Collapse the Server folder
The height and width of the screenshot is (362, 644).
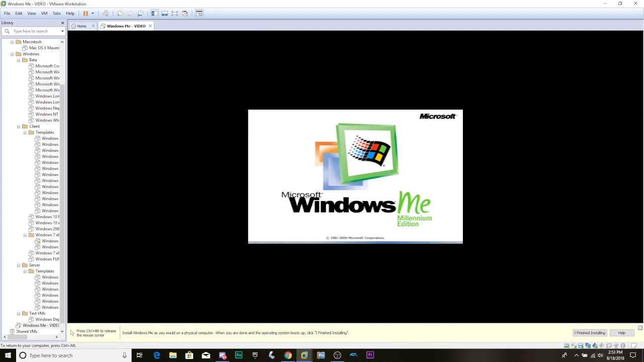coord(19,265)
